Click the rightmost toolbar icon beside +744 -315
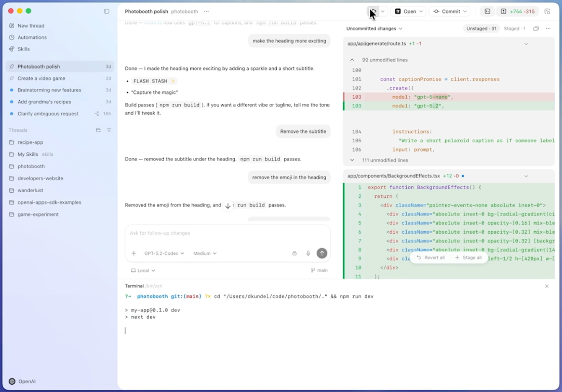This screenshot has width=562, height=392. click(x=547, y=11)
